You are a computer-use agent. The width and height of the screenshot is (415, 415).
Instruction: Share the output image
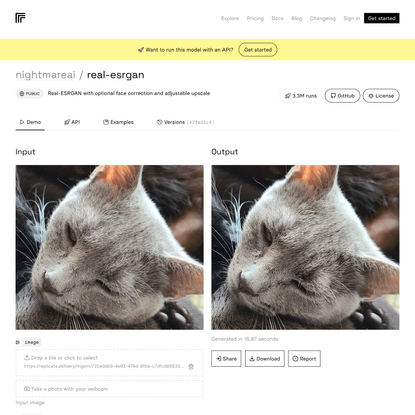226,359
